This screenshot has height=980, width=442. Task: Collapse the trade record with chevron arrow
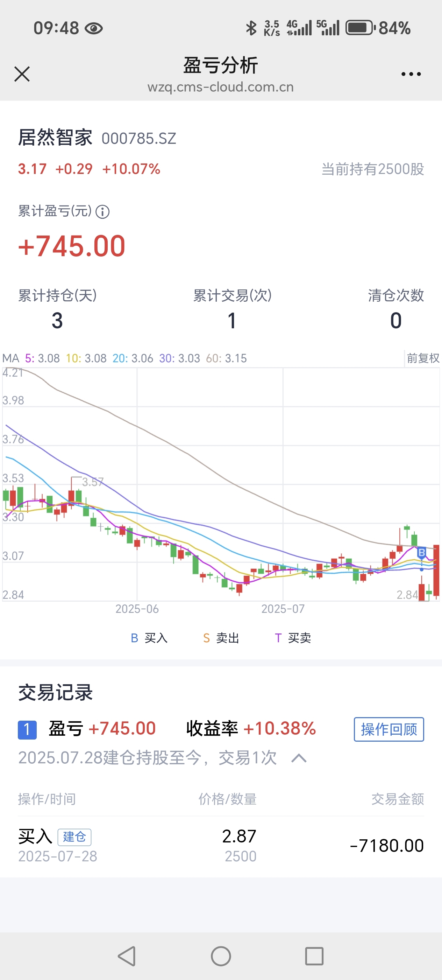pyautogui.click(x=299, y=758)
